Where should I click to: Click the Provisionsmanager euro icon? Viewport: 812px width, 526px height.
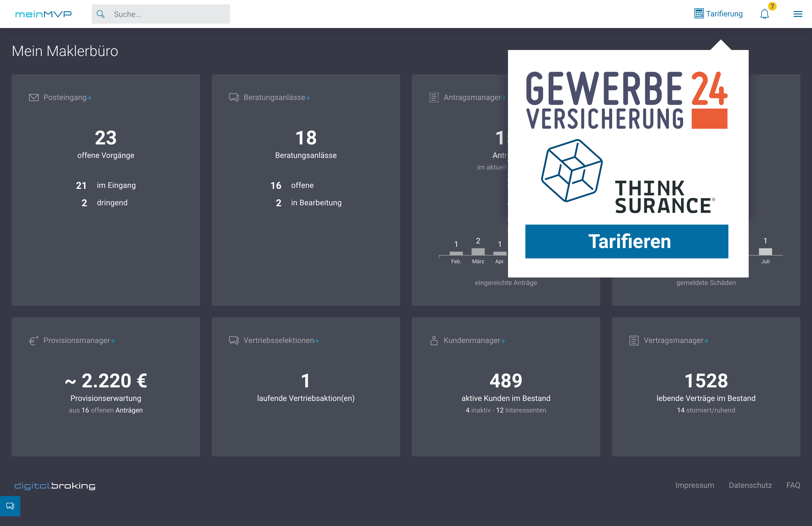(33, 340)
